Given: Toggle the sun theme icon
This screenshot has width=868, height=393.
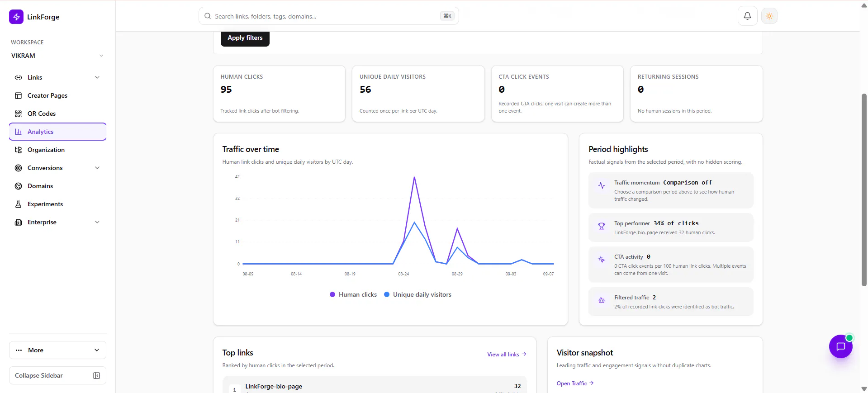Looking at the screenshot, I should coord(769,16).
